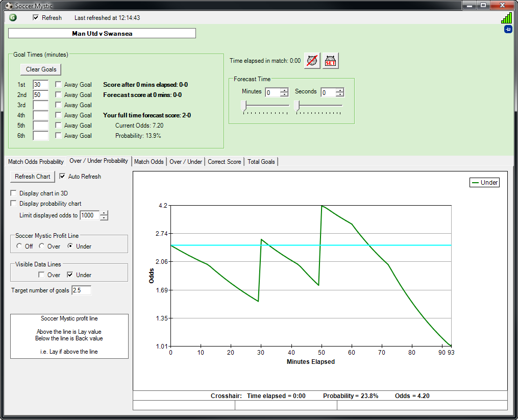Click the 3rd goal time input box
Image resolution: width=518 pixels, height=420 pixels.
(41, 105)
